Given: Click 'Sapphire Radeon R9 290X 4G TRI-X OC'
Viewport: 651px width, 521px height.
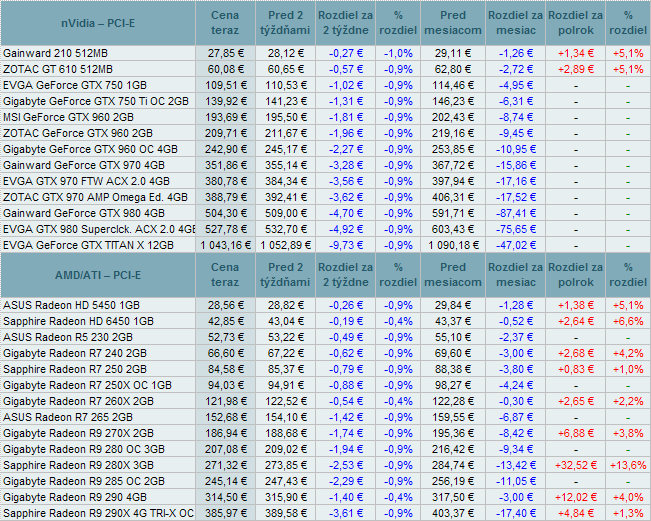Looking at the screenshot, I should (98, 513).
